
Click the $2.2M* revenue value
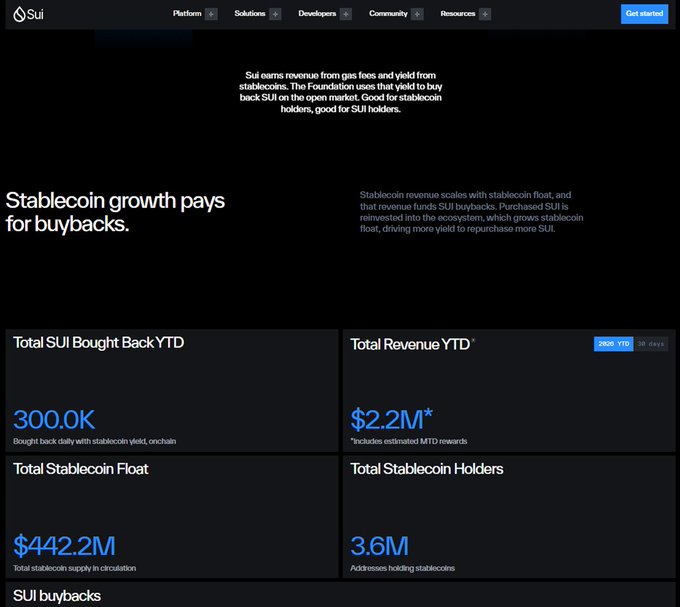tap(391, 419)
